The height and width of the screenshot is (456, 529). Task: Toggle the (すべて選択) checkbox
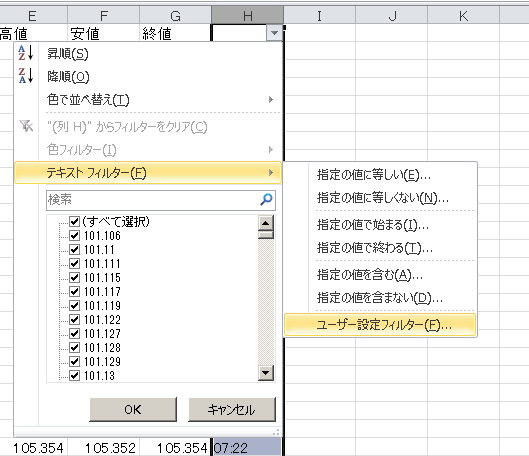point(74,222)
